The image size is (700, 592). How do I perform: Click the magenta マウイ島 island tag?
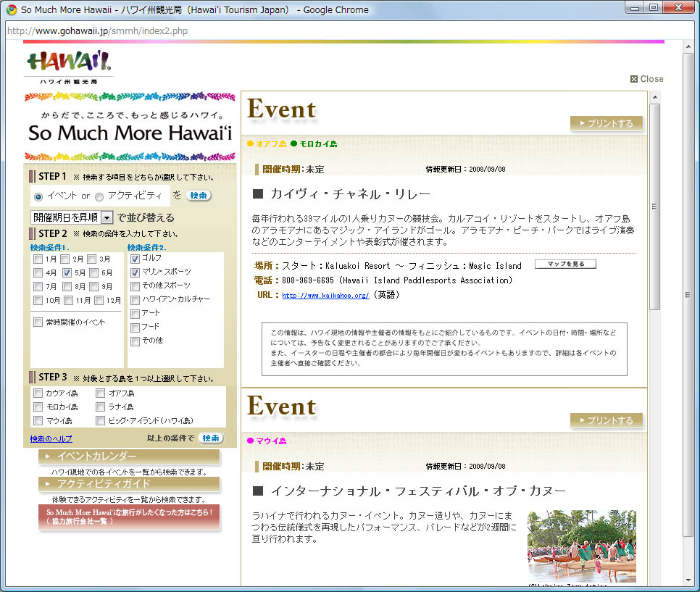pos(267,441)
